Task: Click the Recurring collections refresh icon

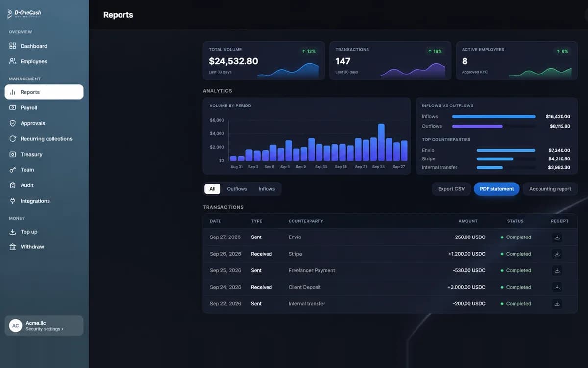Action: point(13,139)
